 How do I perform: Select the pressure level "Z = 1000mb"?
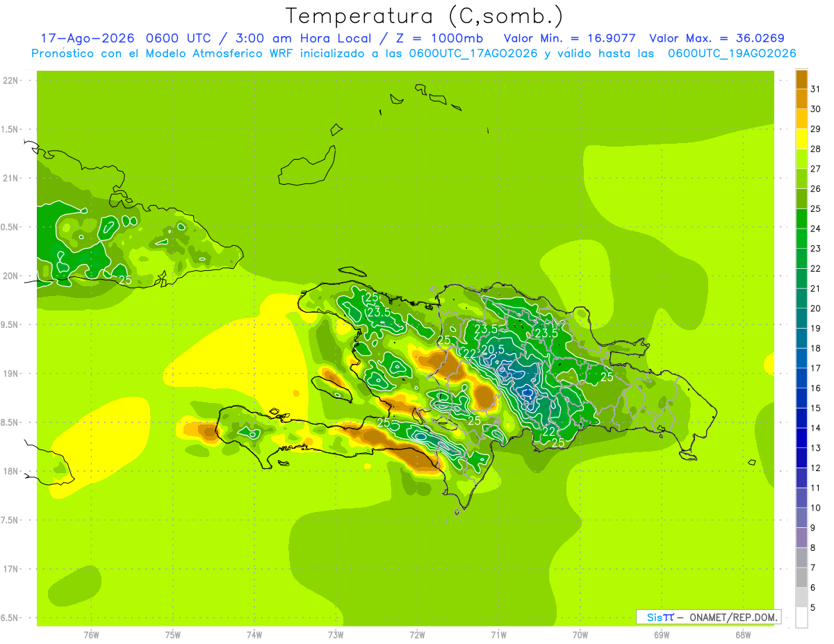tap(439, 38)
